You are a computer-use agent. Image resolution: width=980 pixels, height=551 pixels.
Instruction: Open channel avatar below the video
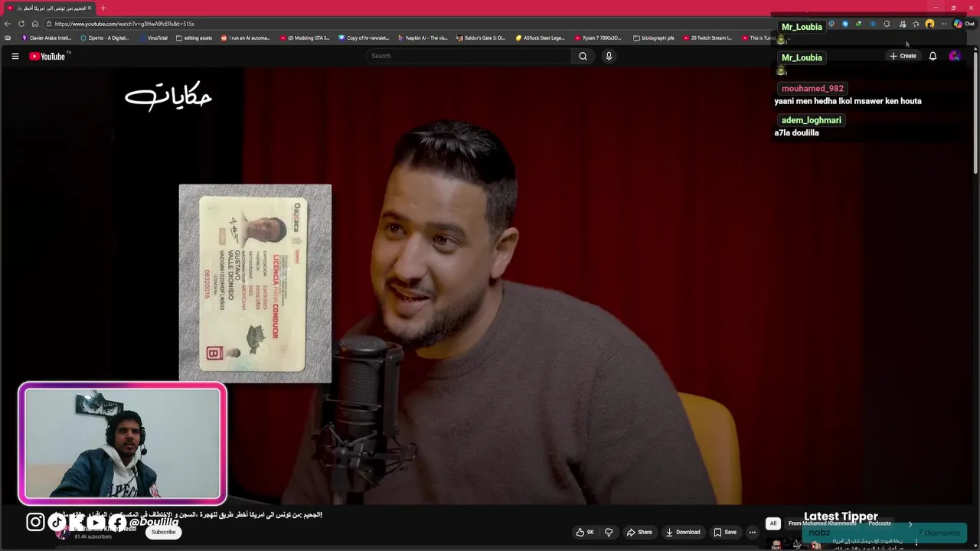[x=62, y=533]
